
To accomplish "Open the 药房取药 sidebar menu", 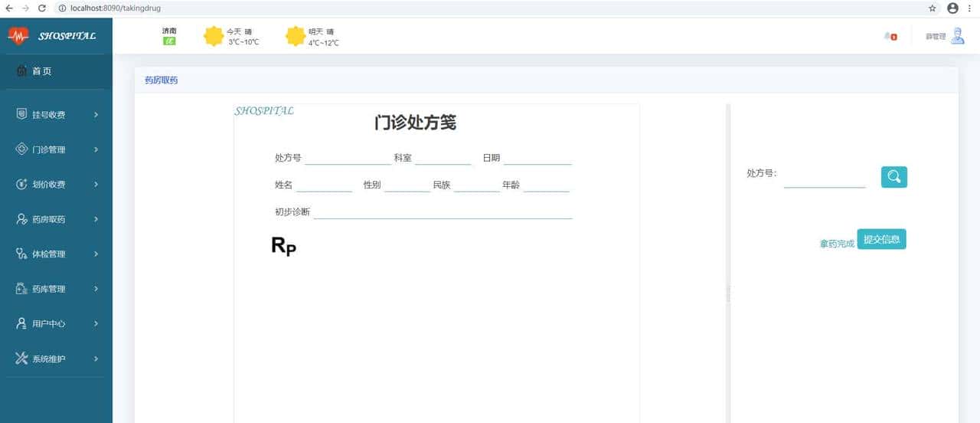I will (57, 219).
